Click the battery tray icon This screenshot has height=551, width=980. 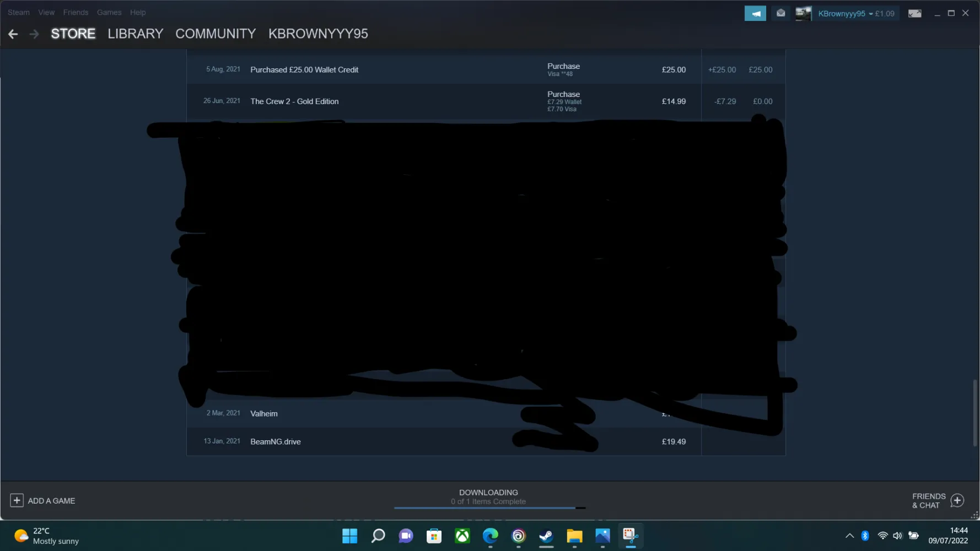pyautogui.click(x=913, y=536)
